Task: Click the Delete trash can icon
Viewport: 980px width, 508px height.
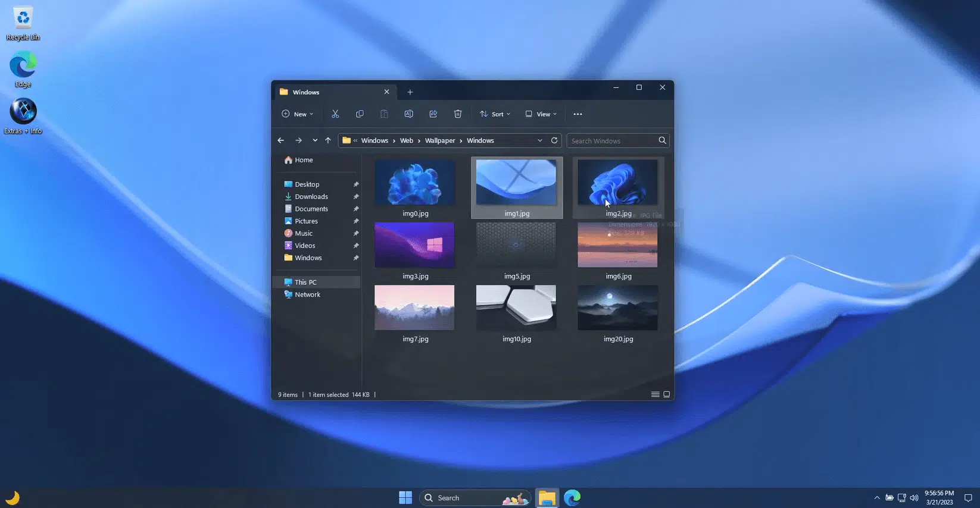Action: click(457, 114)
